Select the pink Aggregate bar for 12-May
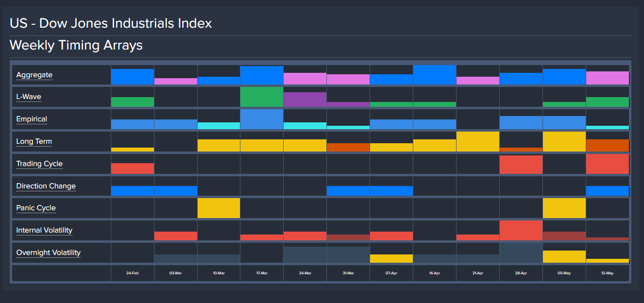Image resolution: width=644 pixels, height=303 pixels. [608, 78]
